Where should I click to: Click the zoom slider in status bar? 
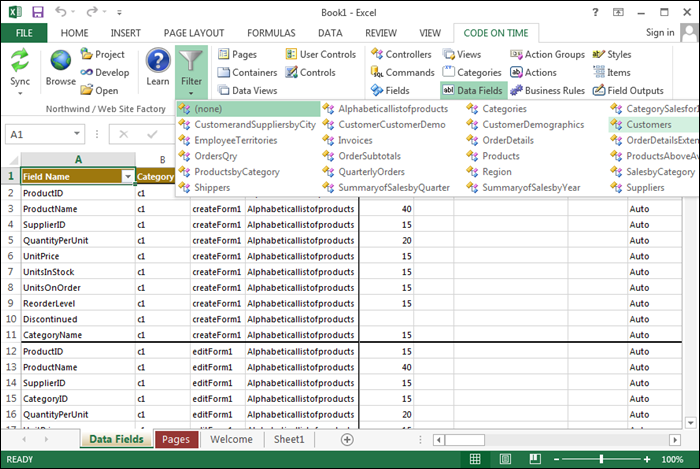(602, 459)
